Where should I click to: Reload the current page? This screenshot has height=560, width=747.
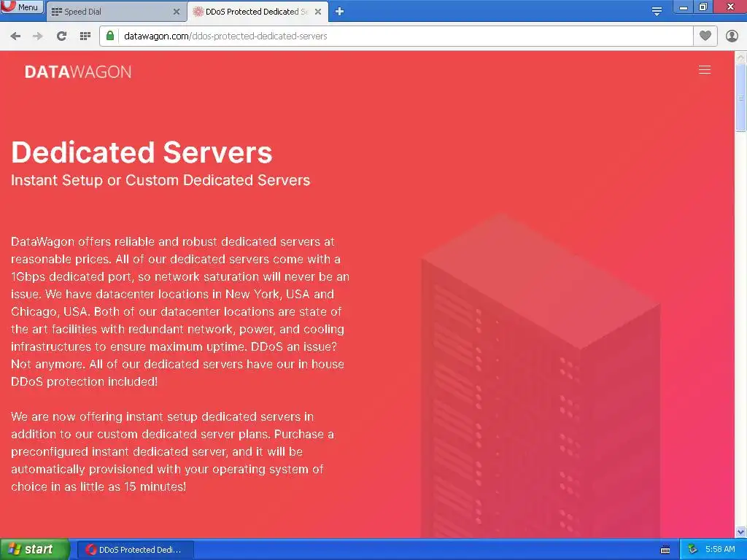pos(61,36)
